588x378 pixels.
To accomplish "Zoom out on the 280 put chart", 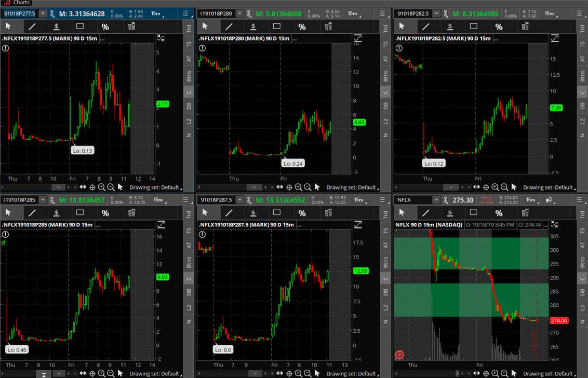I will coord(308,187).
